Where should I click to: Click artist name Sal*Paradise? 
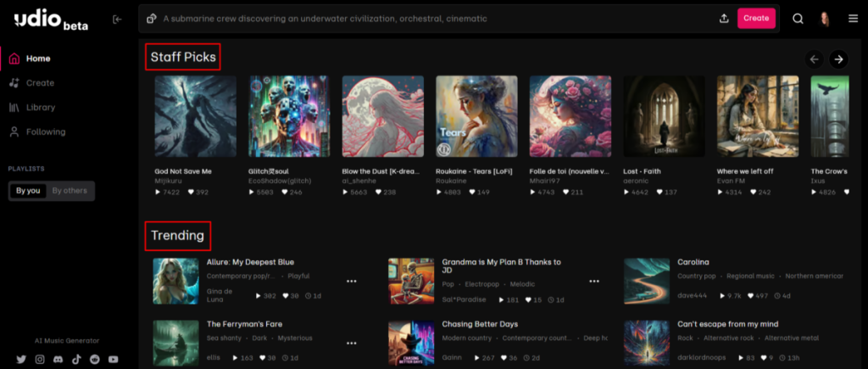(464, 299)
